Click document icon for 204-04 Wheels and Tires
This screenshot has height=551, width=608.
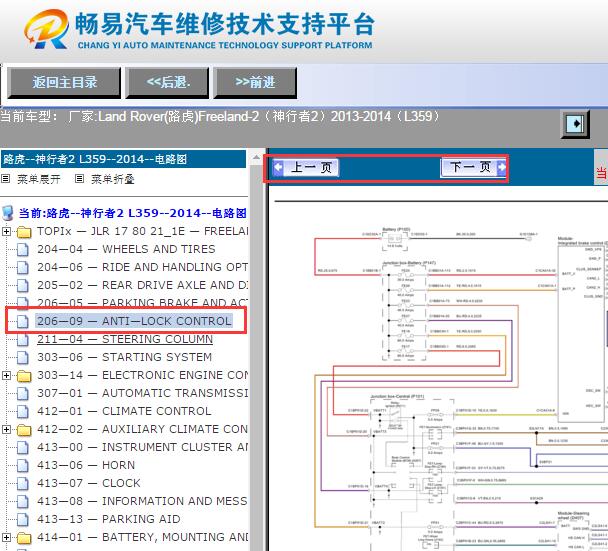pyautogui.click(x=23, y=250)
